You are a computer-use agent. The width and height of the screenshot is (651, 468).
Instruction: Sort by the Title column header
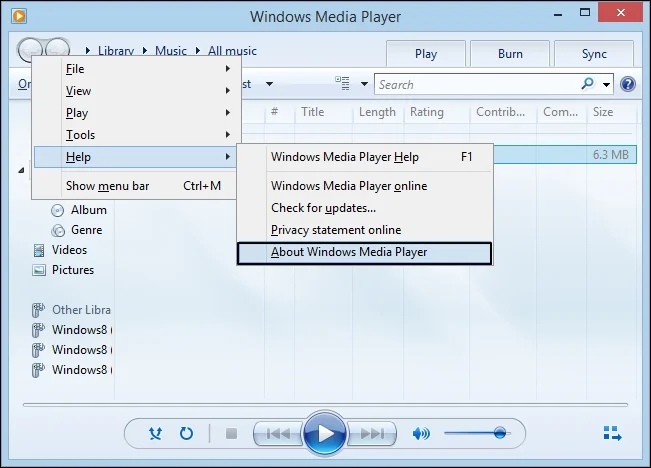pyautogui.click(x=324, y=112)
